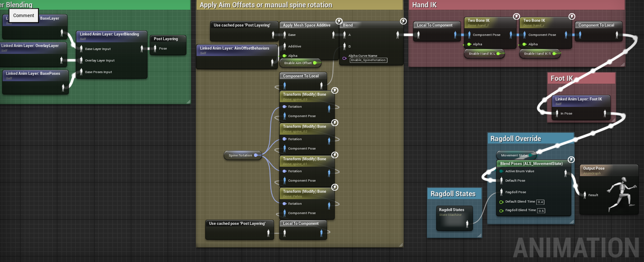644x262 pixels.
Task: Click lightning icon on spine_03 Transform Bone node
Action: pyautogui.click(x=335, y=90)
